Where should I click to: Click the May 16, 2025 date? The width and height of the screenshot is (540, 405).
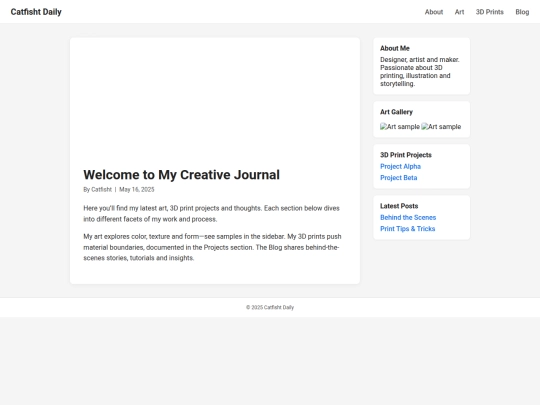(137, 189)
